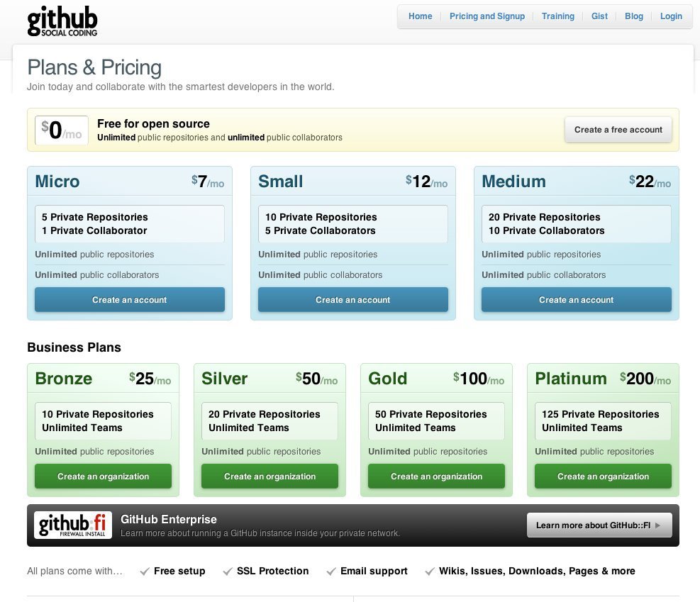Image resolution: width=700 pixels, height=602 pixels.
Task: Click the GitHub Social Coding logo
Action: pos(62,22)
